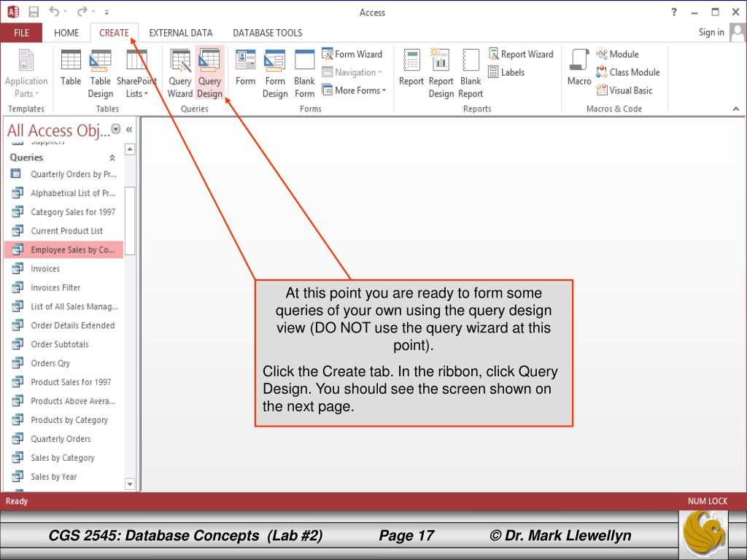Create a Blank Report
The image size is (747, 560).
point(471,74)
